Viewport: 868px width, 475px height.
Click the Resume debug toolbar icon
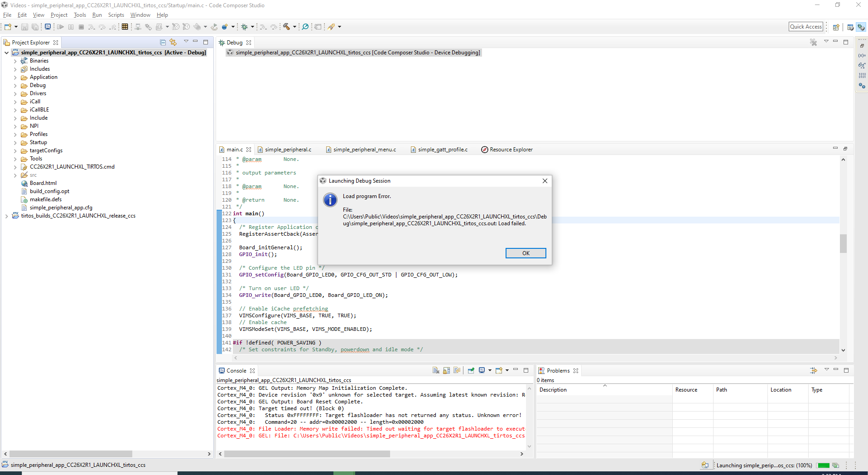click(x=60, y=27)
